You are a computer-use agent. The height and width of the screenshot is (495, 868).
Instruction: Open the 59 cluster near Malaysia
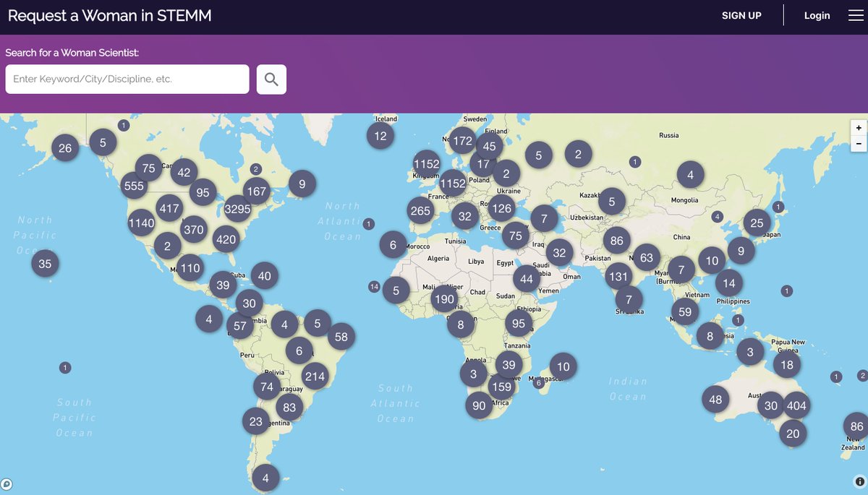[x=685, y=312]
